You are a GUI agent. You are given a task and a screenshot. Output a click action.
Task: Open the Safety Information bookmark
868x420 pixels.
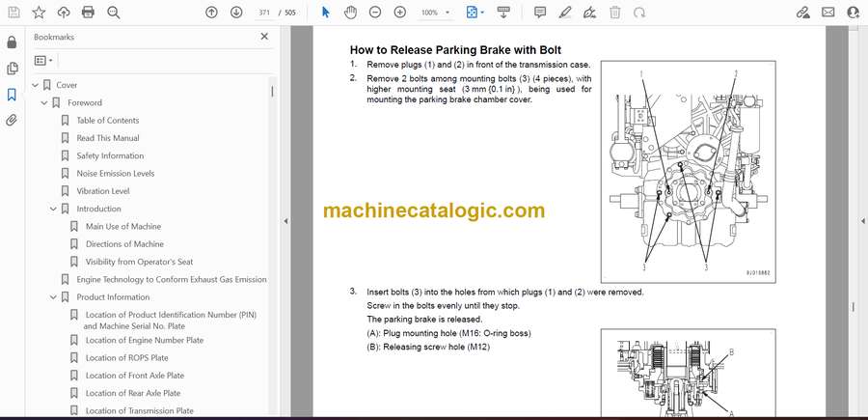click(x=110, y=155)
